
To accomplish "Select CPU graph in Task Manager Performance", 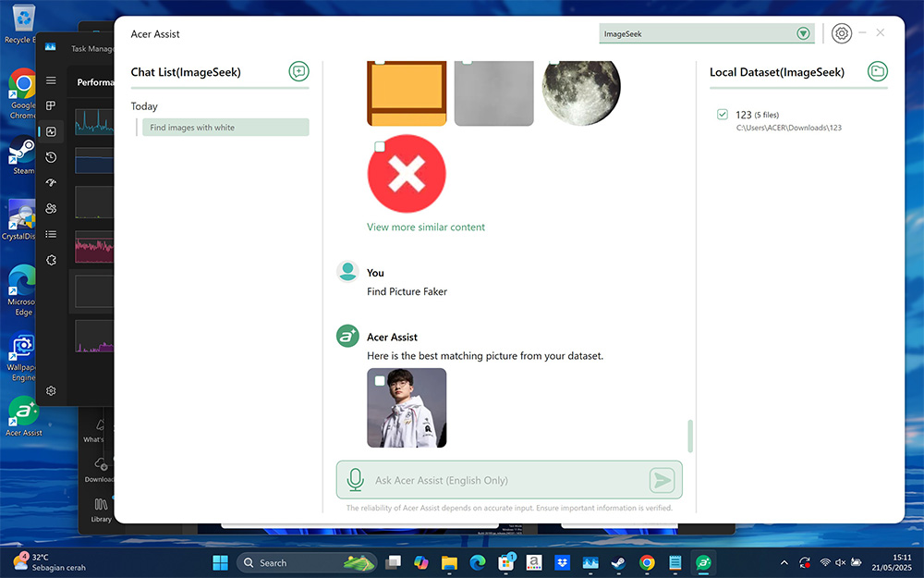I will (x=94, y=121).
